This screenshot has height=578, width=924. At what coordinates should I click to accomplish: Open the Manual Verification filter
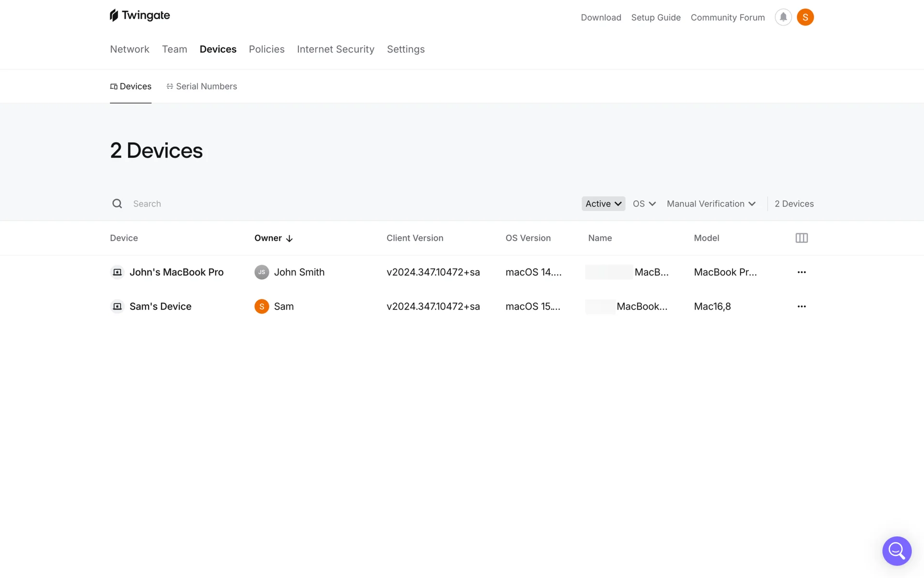coord(711,204)
